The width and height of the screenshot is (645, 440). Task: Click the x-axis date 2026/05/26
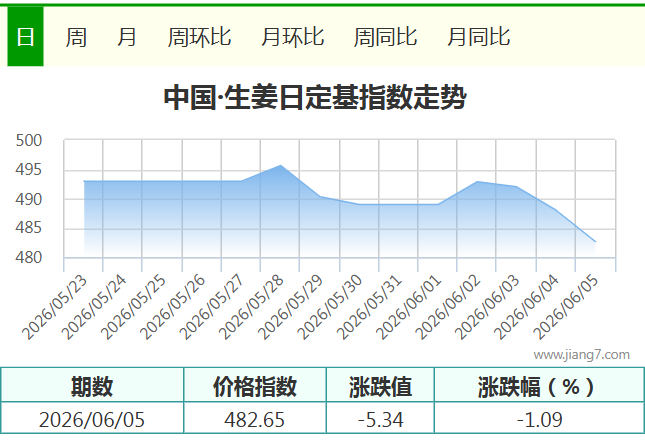(173, 307)
